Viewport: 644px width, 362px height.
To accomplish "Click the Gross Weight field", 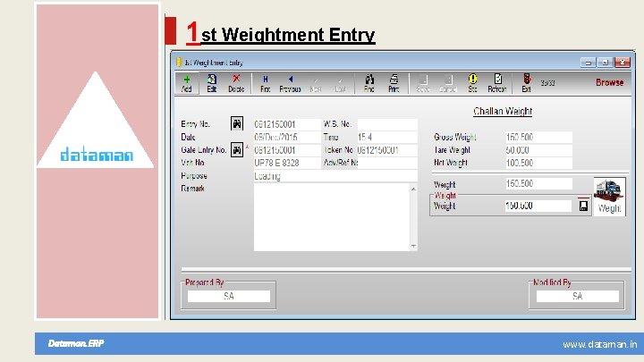I will [x=538, y=137].
